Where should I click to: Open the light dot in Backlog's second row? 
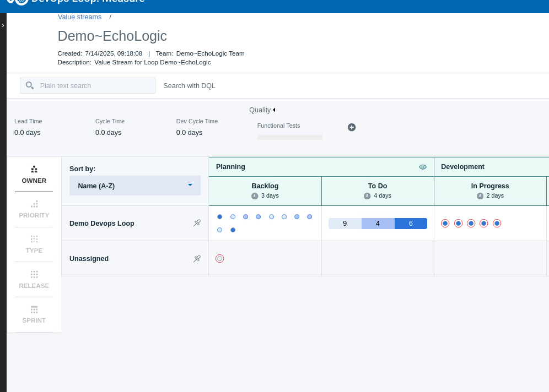tap(219, 230)
